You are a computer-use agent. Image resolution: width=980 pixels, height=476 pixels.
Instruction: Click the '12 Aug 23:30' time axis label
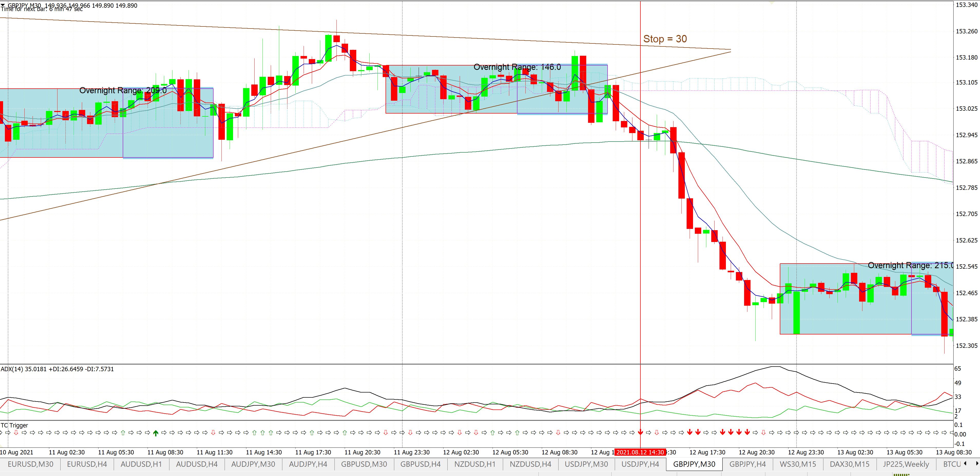806,452
